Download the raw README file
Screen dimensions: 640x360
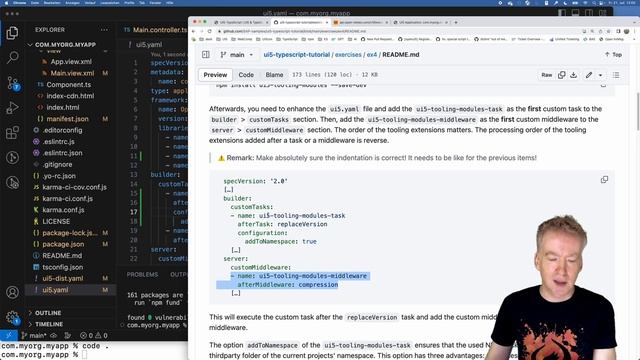click(573, 75)
